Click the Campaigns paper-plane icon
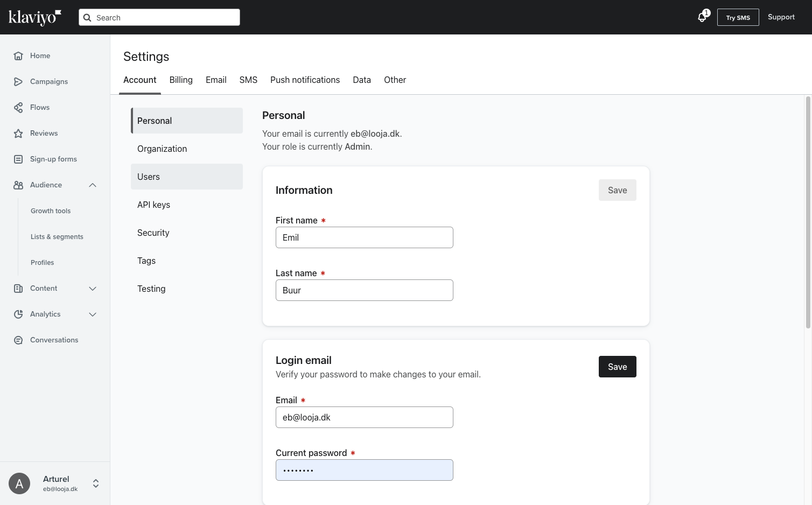Image resolution: width=812 pixels, height=505 pixels. [18, 82]
